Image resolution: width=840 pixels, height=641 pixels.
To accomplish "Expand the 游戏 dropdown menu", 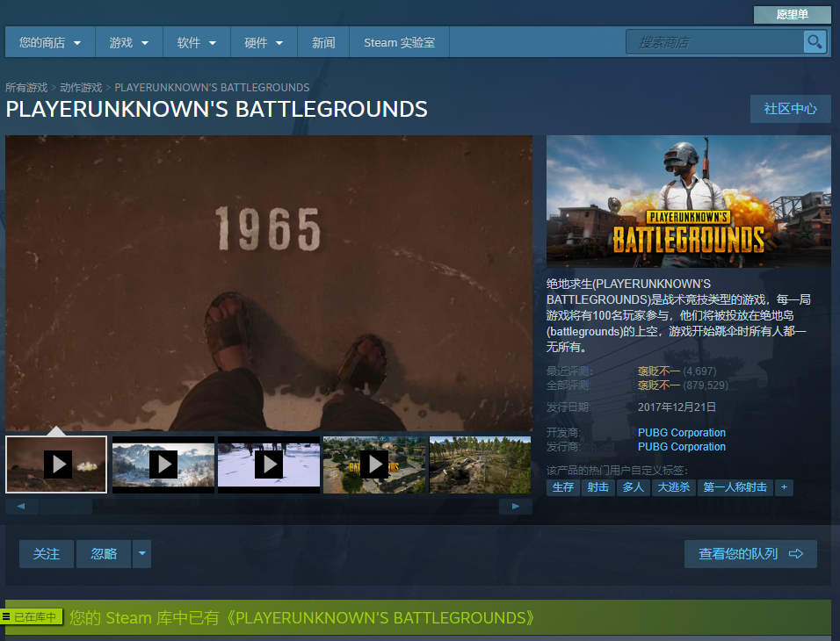I will coord(128,42).
